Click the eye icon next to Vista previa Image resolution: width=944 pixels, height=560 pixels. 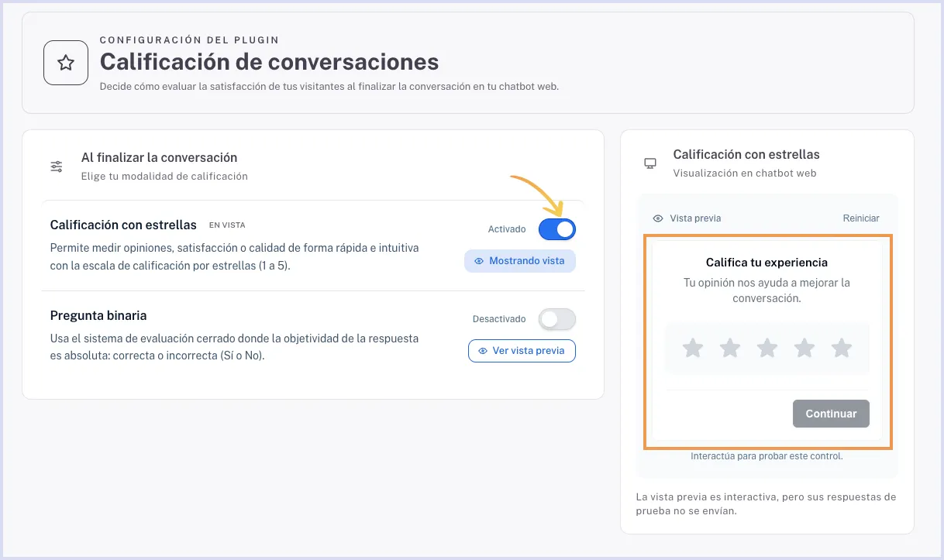point(658,218)
